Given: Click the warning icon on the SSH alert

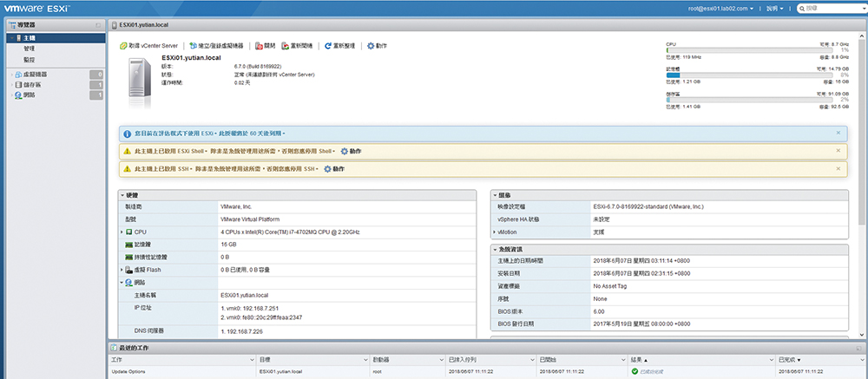Looking at the screenshot, I should point(127,169).
